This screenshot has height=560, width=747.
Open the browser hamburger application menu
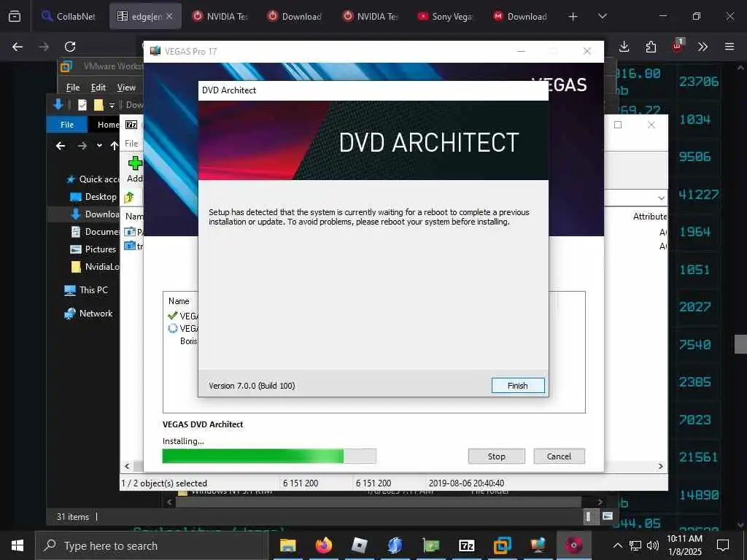point(729,47)
